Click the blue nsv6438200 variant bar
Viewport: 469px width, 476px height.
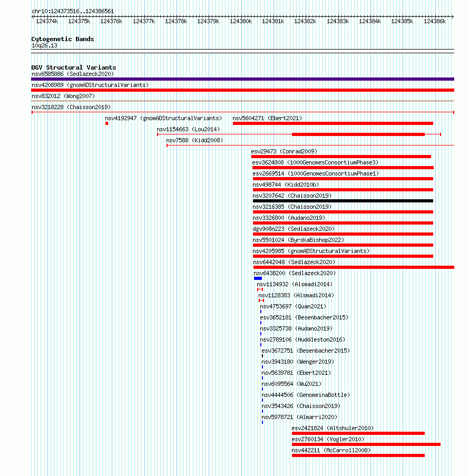coord(258,278)
